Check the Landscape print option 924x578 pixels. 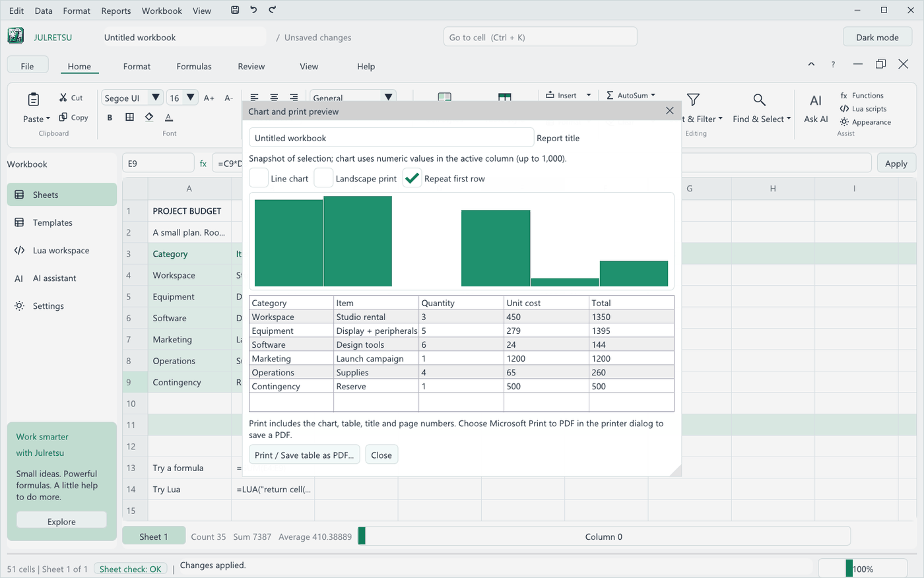(323, 178)
